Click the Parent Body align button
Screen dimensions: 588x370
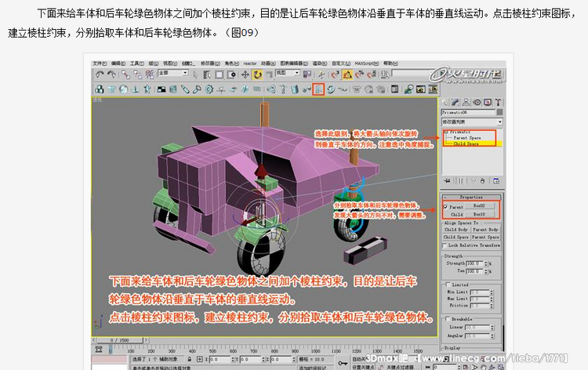click(485, 230)
